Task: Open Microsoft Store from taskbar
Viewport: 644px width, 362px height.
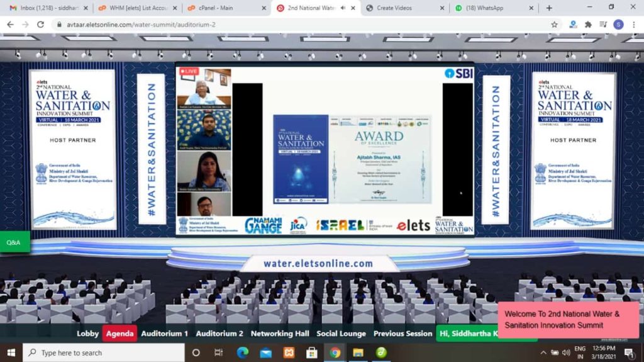Action: [312, 353]
